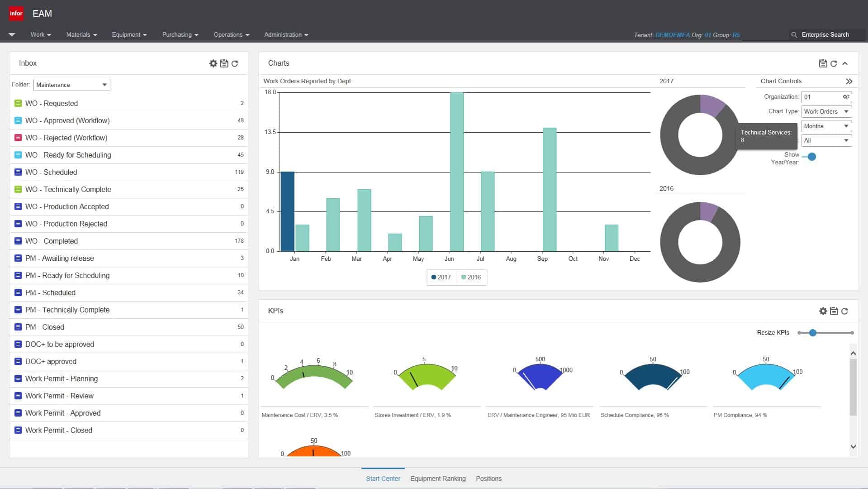Click WO - Approved (Workflow) blue icon

(18, 120)
